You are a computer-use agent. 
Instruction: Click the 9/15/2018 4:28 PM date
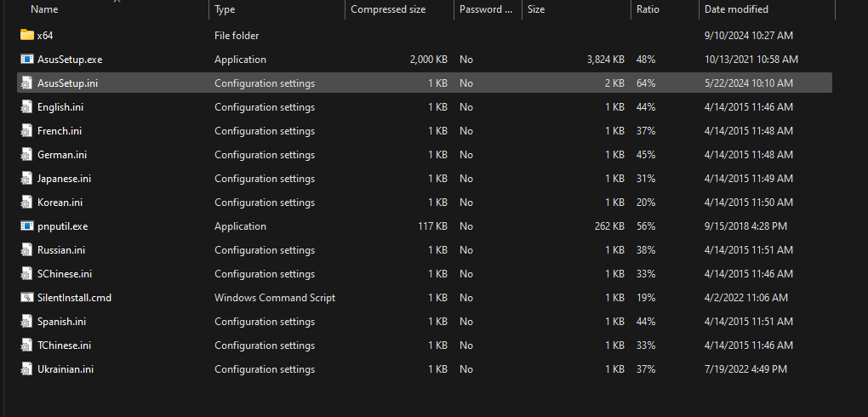pyautogui.click(x=745, y=226)
